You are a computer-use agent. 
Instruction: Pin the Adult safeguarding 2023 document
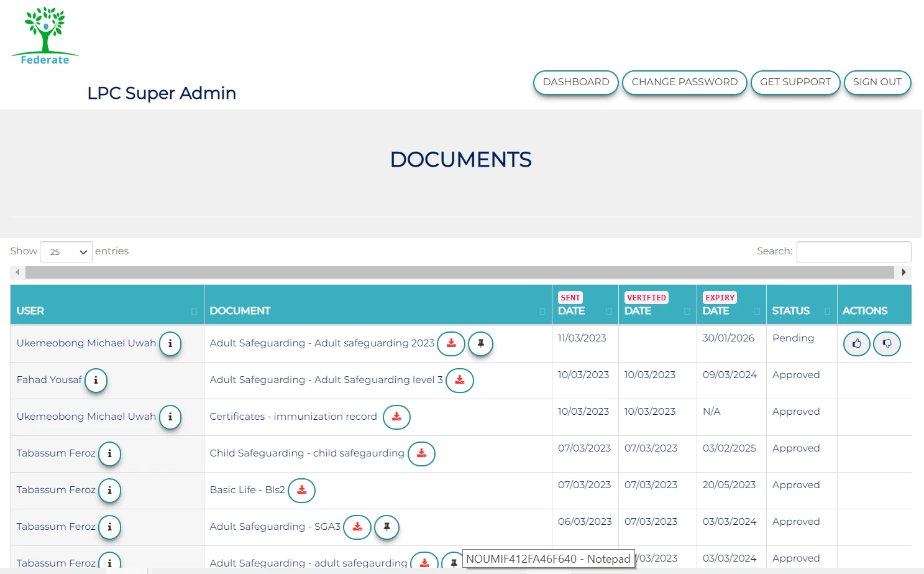[x=480, y=343]
